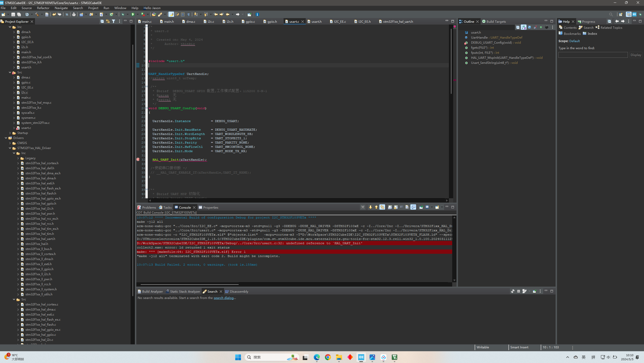
Task: Click Collapse All in Project Explorer
Action: point(102,21)
